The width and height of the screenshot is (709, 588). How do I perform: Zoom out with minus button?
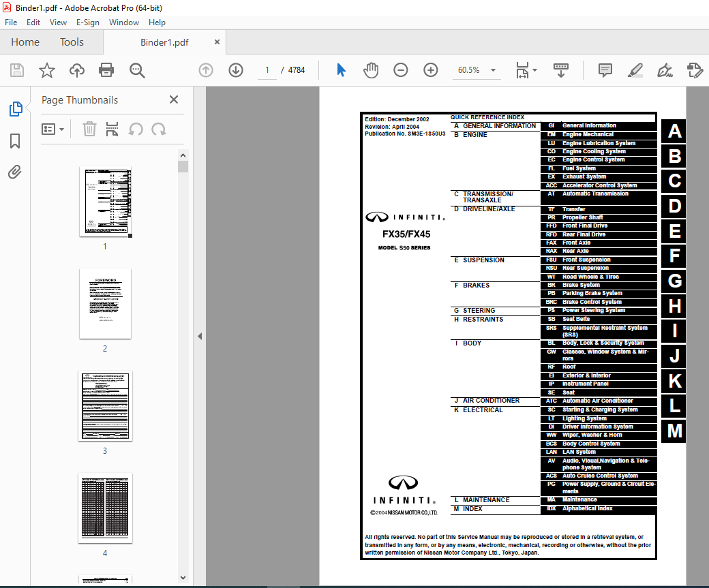tap(401, 70)
